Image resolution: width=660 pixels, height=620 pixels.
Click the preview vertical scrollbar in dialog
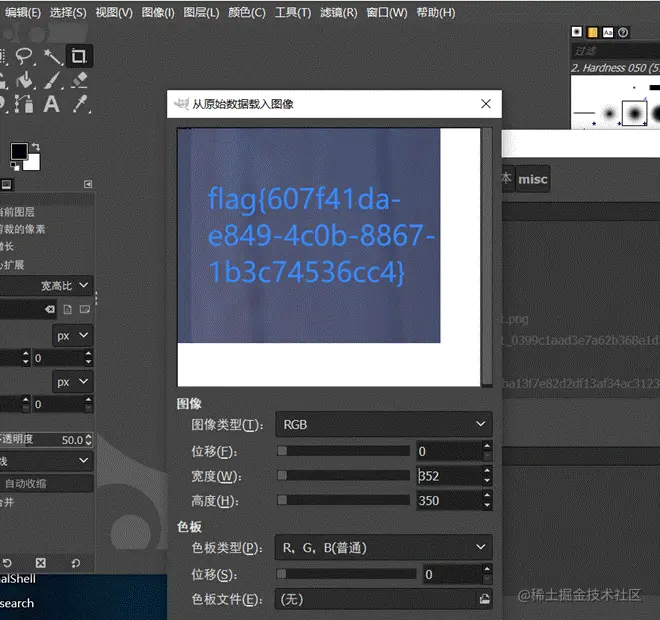(487, 256)
